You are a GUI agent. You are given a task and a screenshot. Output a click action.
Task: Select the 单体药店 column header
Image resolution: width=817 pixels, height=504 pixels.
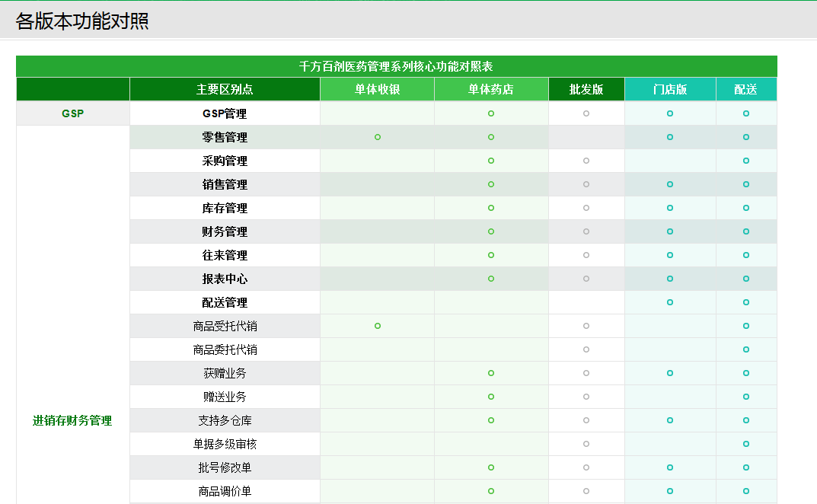[490, 89]
